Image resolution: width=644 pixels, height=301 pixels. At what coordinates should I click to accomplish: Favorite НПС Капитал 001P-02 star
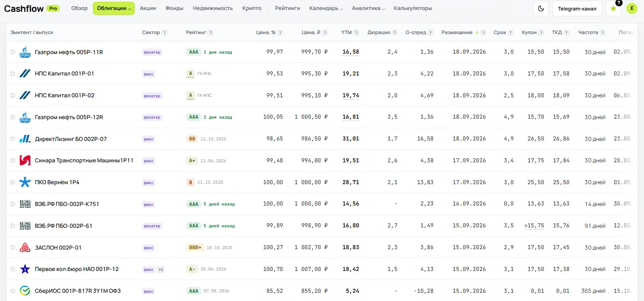[13, 95]
